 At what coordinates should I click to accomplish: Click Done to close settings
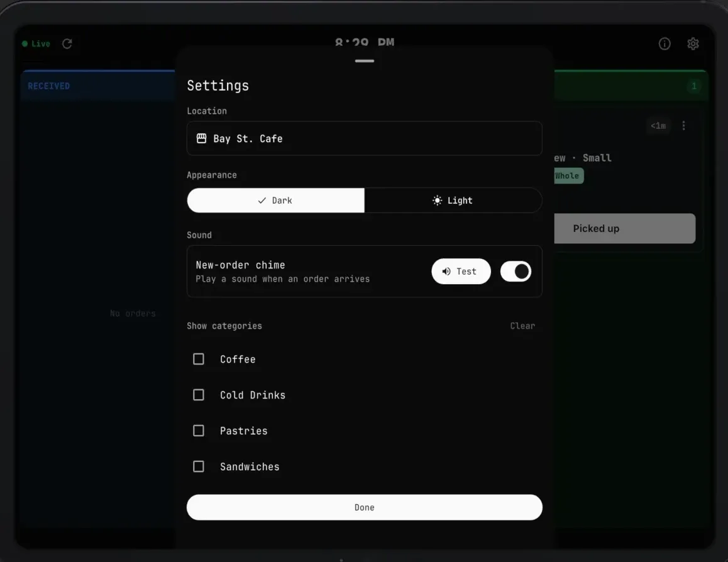tap(365, 507)
